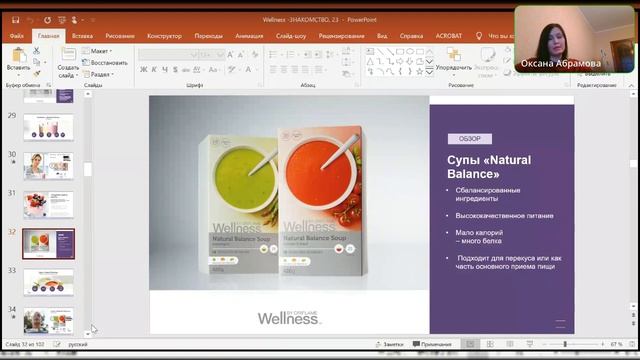Select slide 33 thumbnail
The width and height of the screenshot is (640, 360).
[x=49, y=282]
